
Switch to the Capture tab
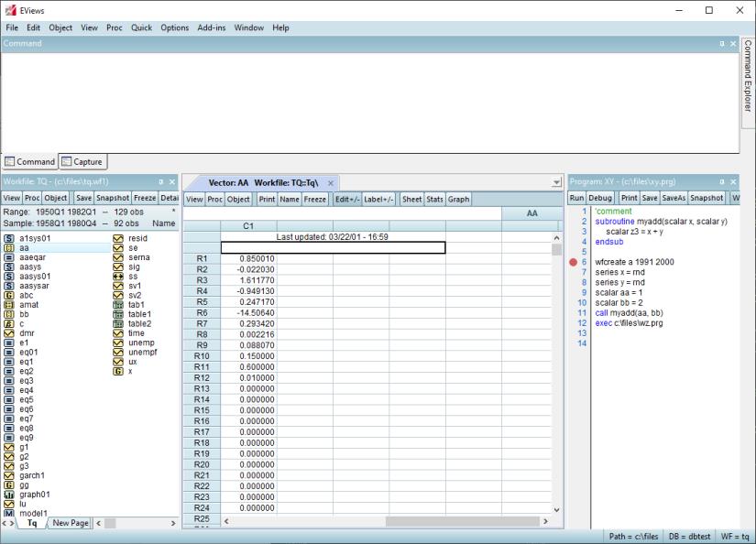(x=82, y=162)
